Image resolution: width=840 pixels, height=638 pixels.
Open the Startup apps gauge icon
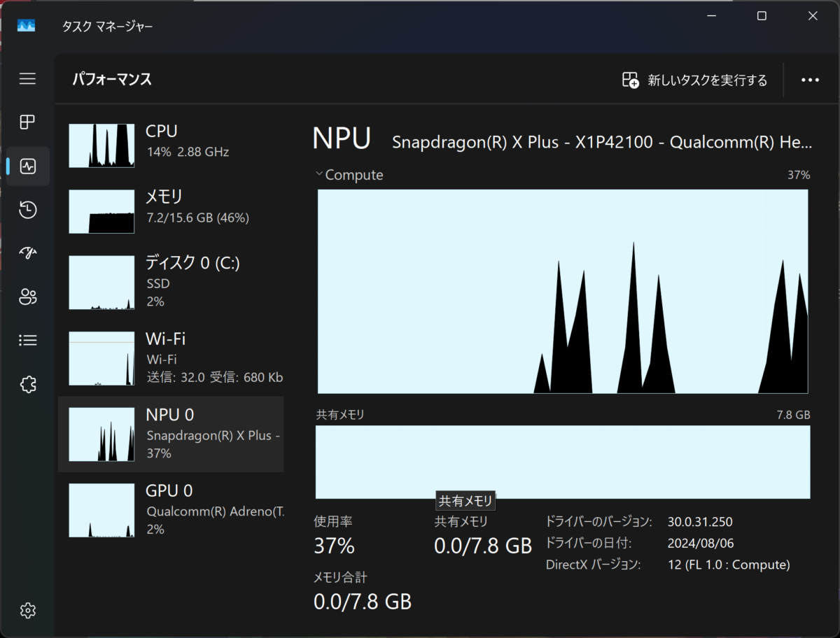tap(27, 253)
